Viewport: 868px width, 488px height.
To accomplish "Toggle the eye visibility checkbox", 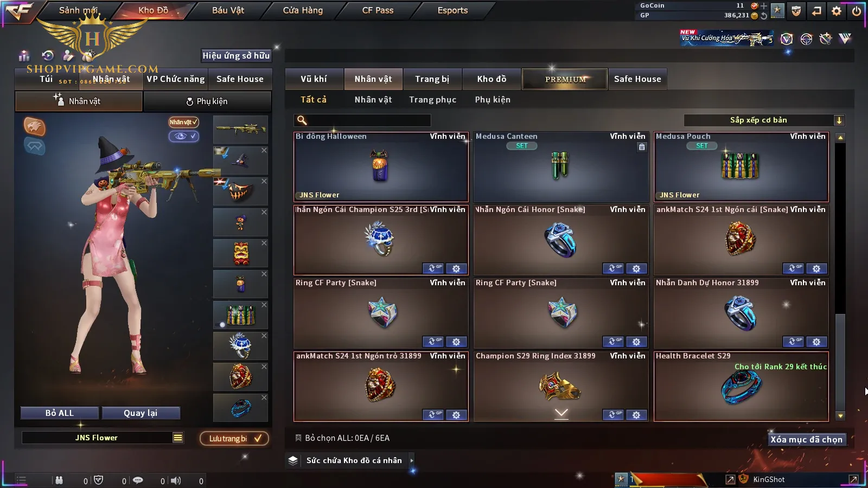I will pos(183,136).
